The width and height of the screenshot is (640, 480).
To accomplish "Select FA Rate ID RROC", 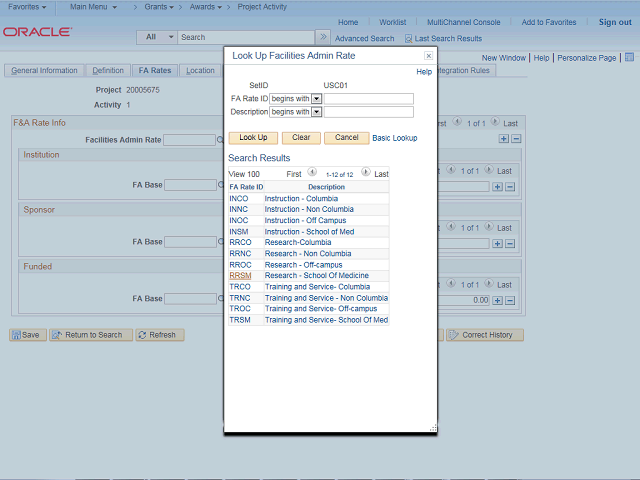I will tap(240, 265).
